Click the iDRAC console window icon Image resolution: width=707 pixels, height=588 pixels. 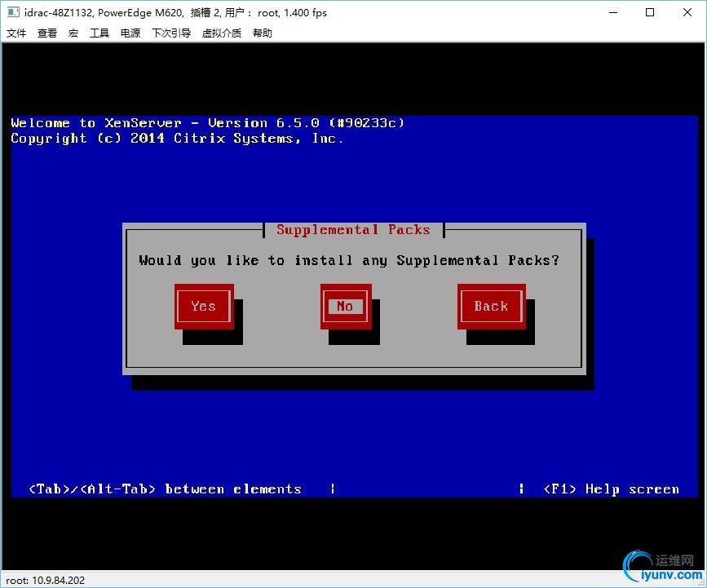[x=13, y=12]
